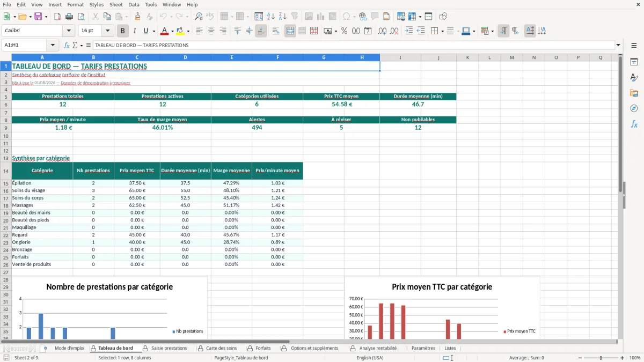This screenshot has height=362, width=644.
Task: Expand Name Box dropdown
Action: coord(53,45)
